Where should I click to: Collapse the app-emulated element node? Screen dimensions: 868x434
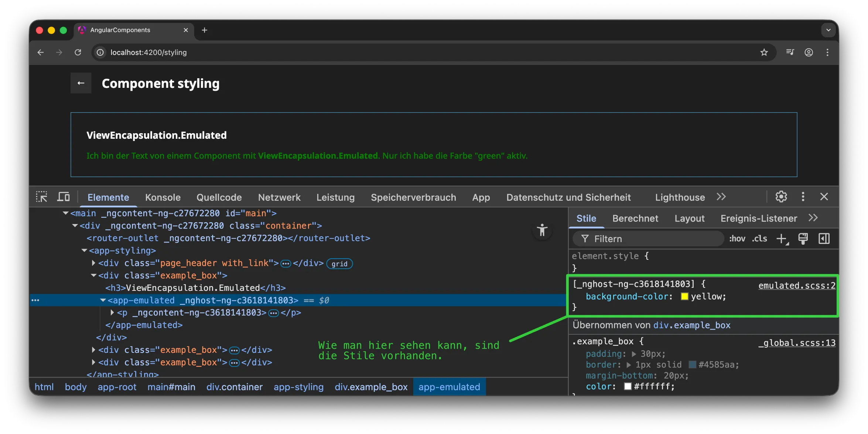tap(103, 300)
